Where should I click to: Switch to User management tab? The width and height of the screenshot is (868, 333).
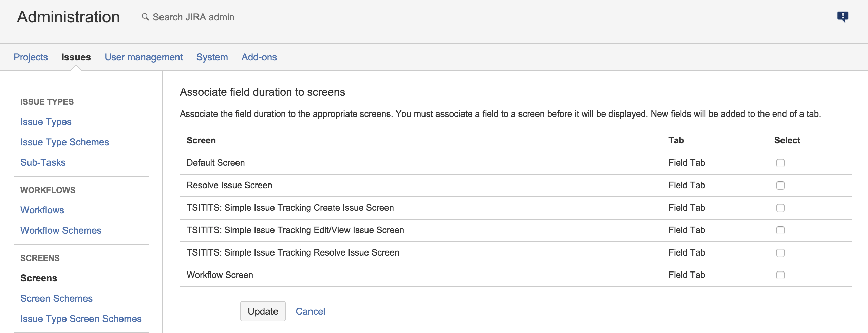click(x=144, y=57)
